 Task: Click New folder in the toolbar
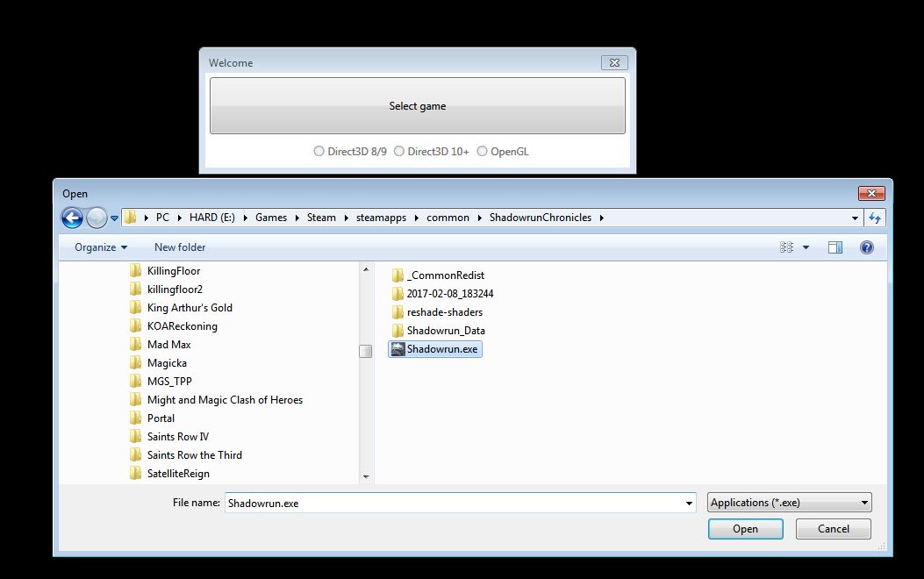(x=180, y=247)
